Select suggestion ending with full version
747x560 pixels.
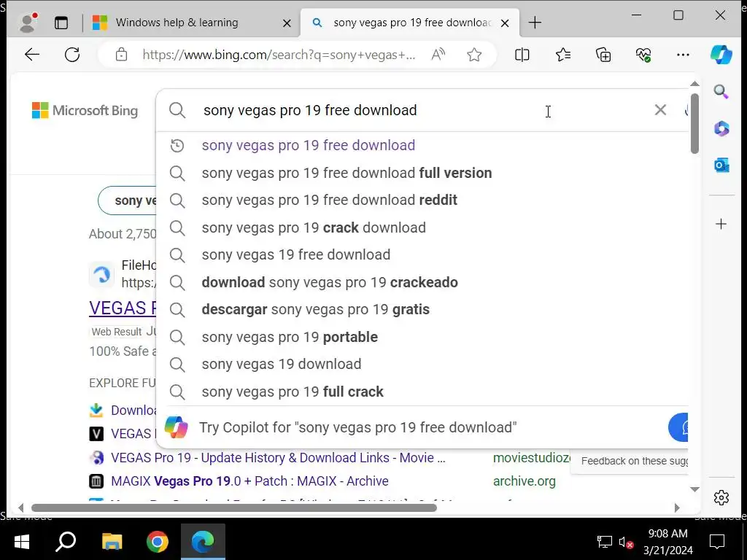422,173
